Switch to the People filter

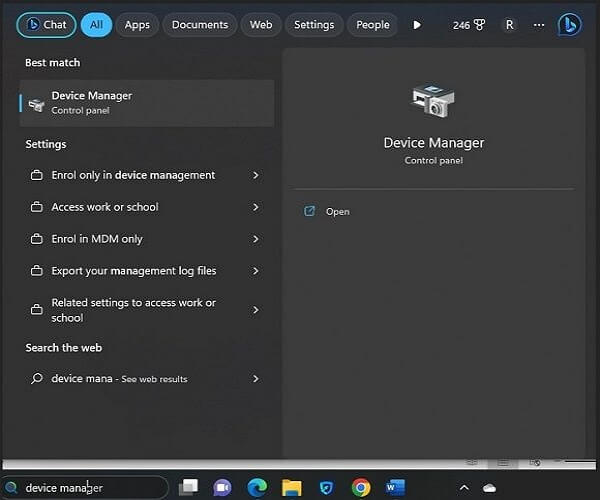tap(373, 25)
